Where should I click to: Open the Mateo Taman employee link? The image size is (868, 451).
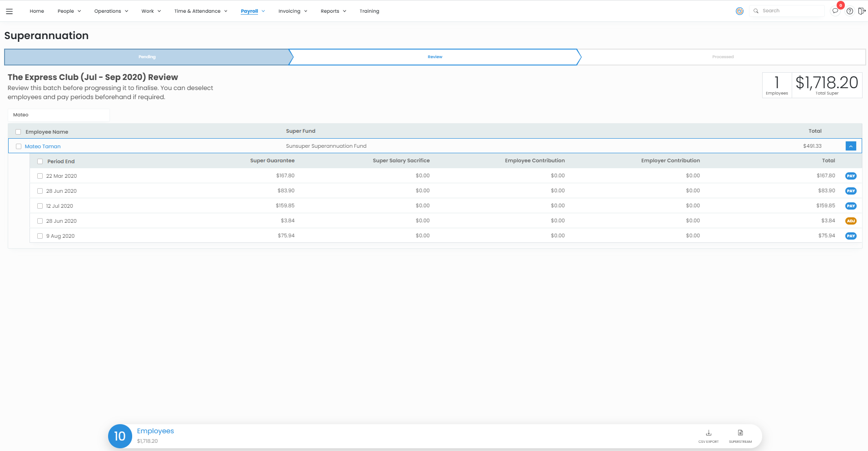(43, 146)
